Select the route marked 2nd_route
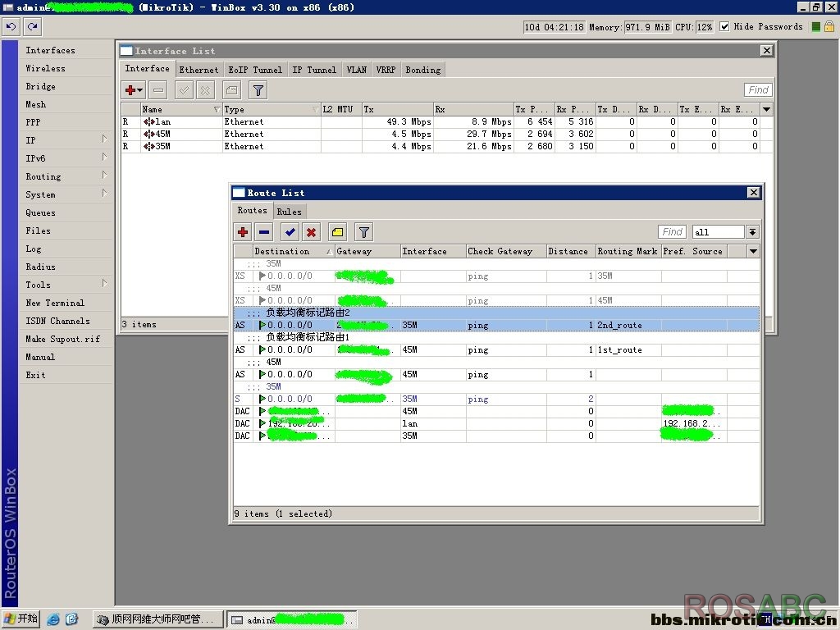 coord(496,325)
